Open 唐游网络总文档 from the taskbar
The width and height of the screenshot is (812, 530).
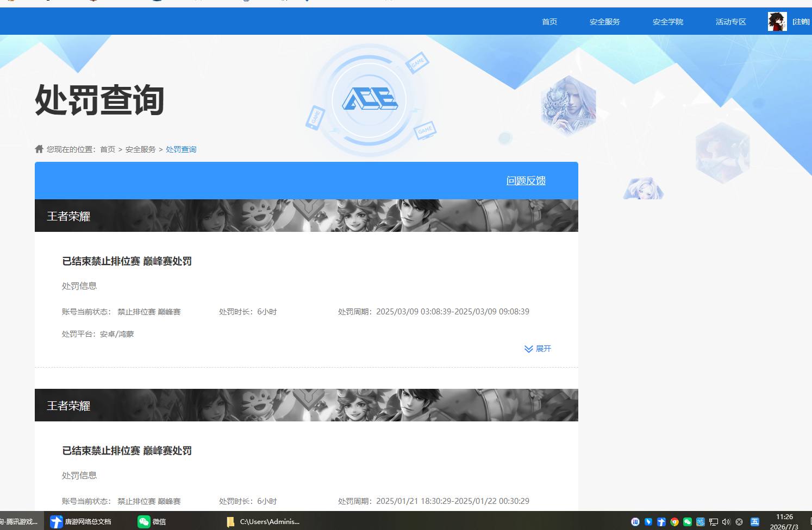pyautogui.click(x=80, y=521)
